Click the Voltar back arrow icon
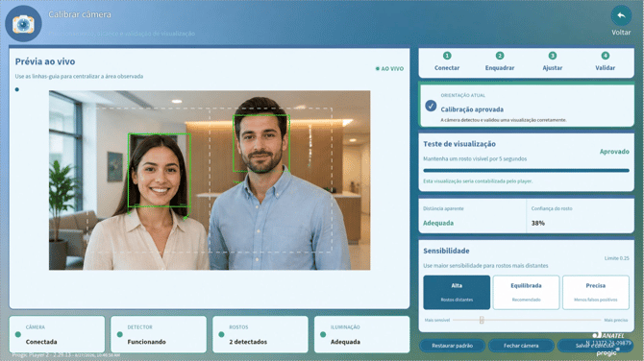The width and height of the screenshot is (644, 361). coord(621,15)
